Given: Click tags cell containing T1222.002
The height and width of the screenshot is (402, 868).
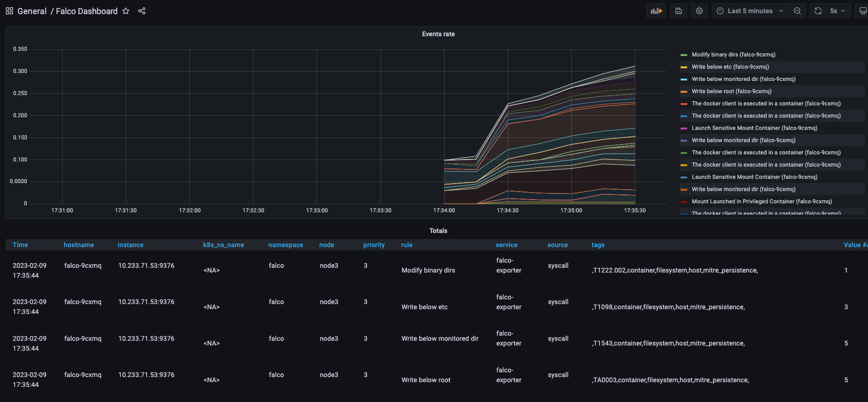Looking at the screenshot, I should click(675, 270).
